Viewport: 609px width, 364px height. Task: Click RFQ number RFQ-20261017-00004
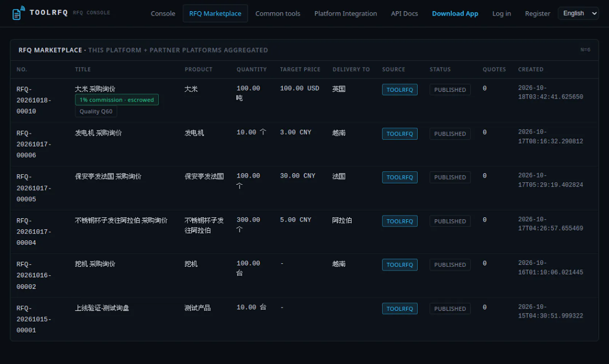(x=33, y=232)
